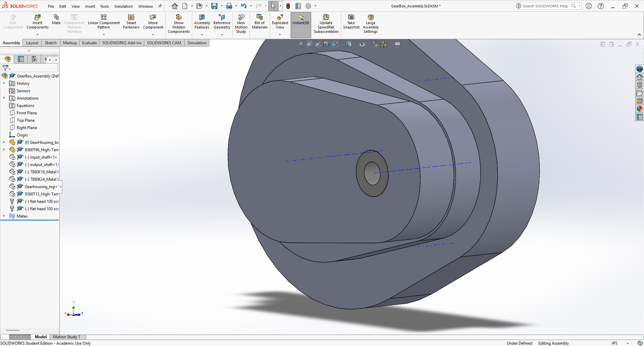Image resolution: width=644 pixels, height=346 pixels.
Task: Take a Snapshot of the view
Action: pyautogui.click(x=351, y=22)
